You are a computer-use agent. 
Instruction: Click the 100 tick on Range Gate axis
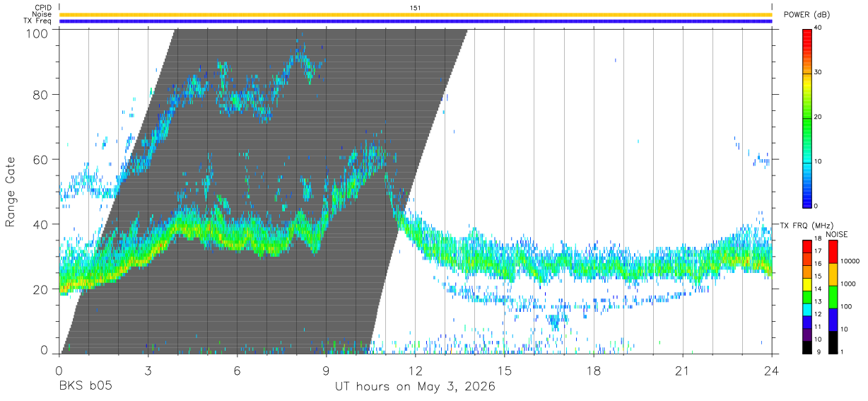pos(37,33)
